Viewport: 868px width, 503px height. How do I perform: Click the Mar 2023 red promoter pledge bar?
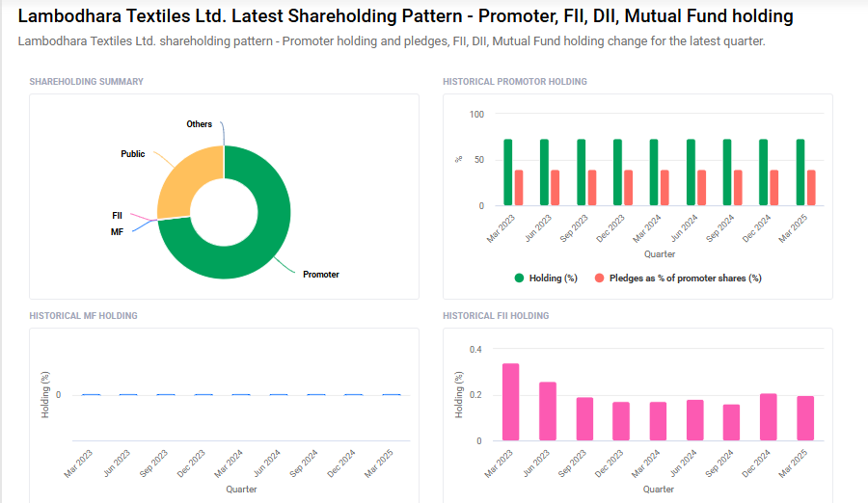[x=519, y=188]
